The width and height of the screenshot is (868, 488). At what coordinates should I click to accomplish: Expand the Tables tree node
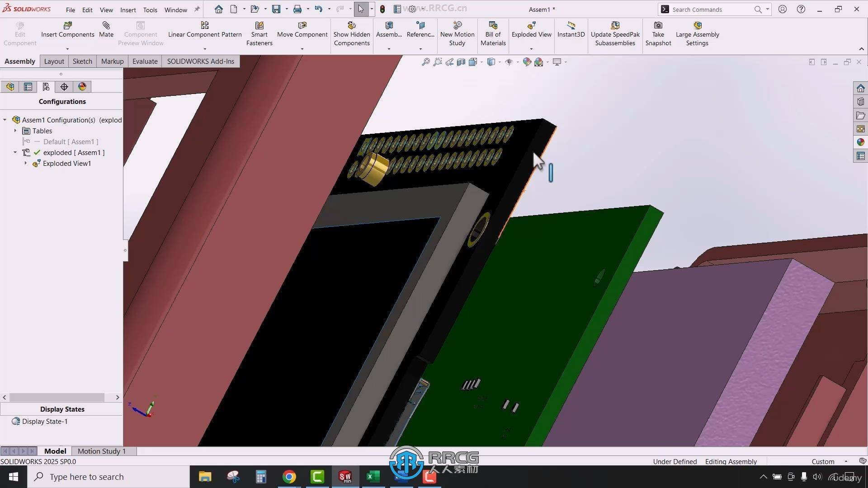click(x=15, y=131)
